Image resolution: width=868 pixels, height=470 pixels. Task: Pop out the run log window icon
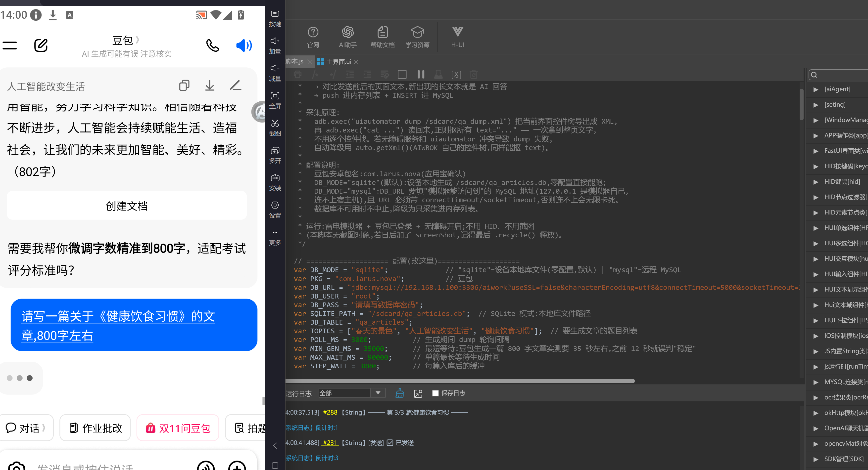[418, 393]
